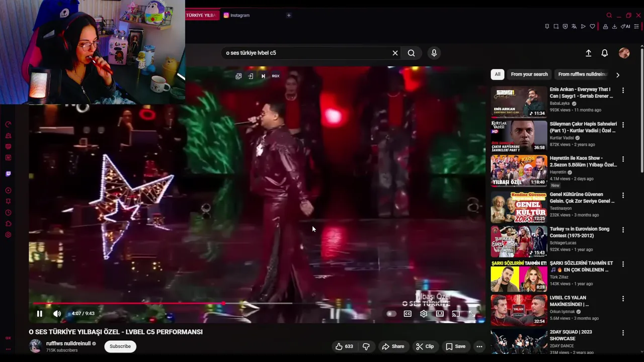Screen dimensions: 644x362
Task: Subscribe to ruffiws nulldreinull channel
Action: point(120,346)
